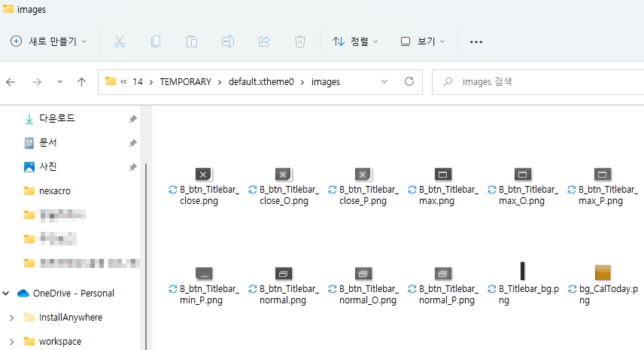The image size is (644, 350).
Task: Unpin 다운로드 using its pin icon
Action: click(132, 119)
